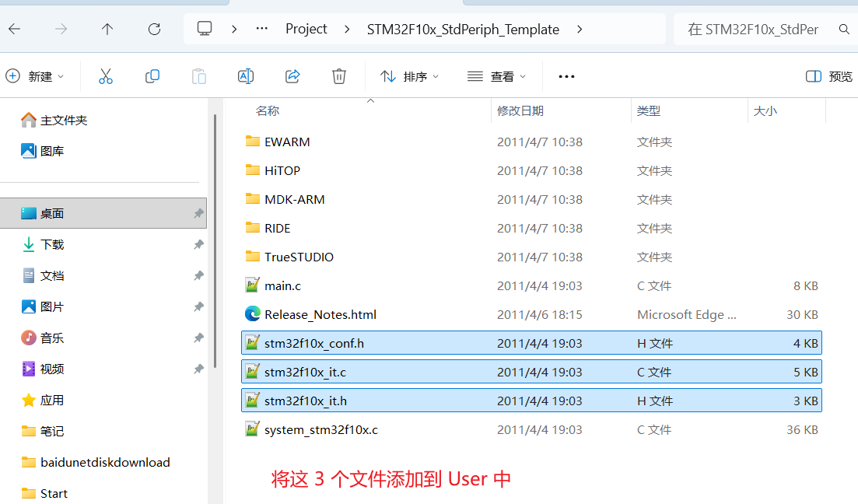Click the STM32F10x_StdPeriph_Template breadcrumb
Image resolution: width=858 pixels, height=504 pixels.
(463, 30)
